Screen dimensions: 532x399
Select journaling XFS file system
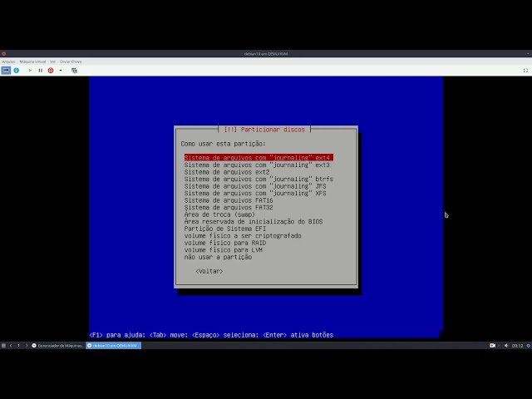pos(255,193)
